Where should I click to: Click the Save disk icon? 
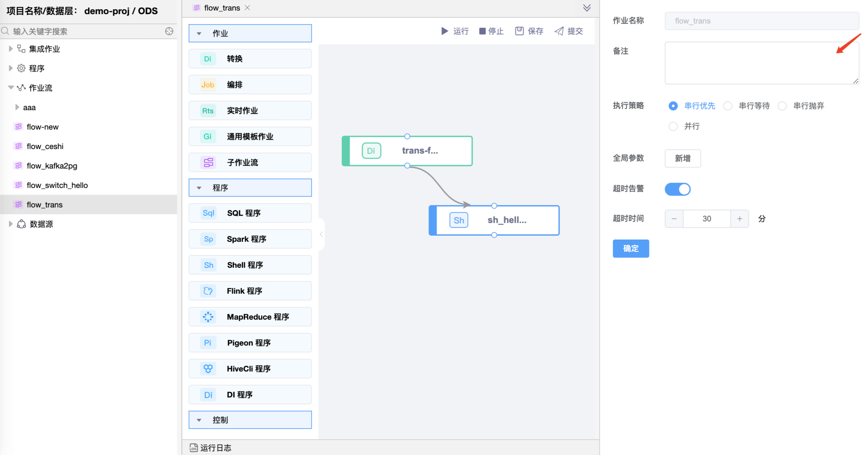pos(519,31)
